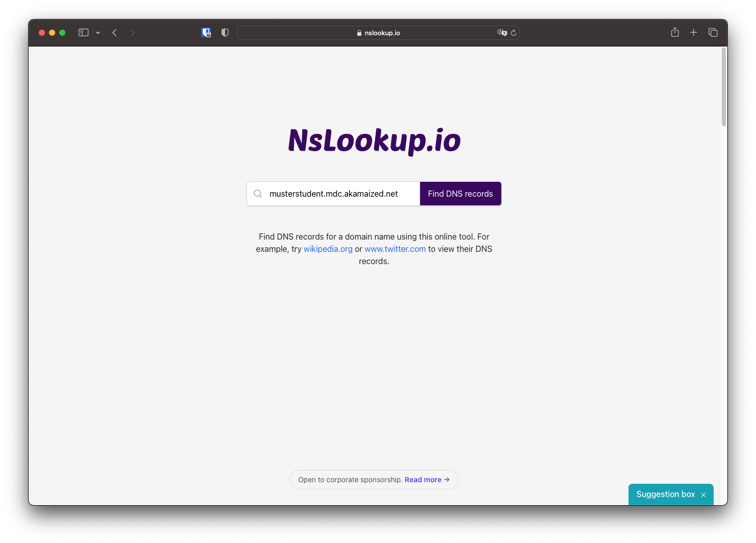Open the sidebar options dropdown arrow

pyautogui.click(x=98, y=33)
